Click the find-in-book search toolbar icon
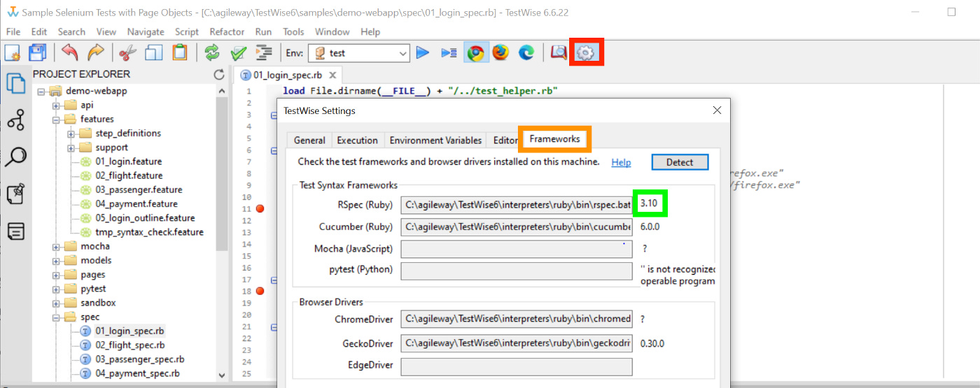 [x=558, y=52]
